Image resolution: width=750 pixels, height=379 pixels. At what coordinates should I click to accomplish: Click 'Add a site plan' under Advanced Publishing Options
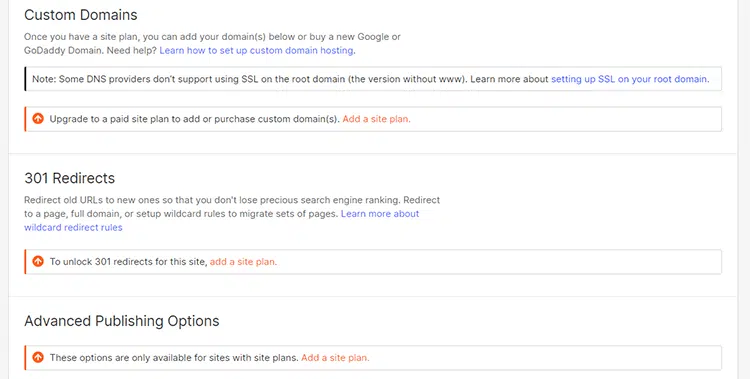[x=335, y=357]
